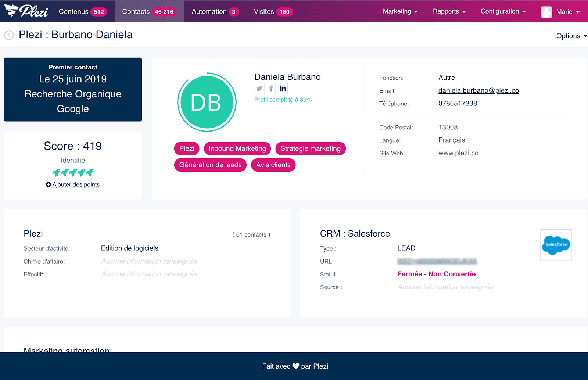Click phone number 0786517338
This screenshot has width=588, height=380.
tap(458, 103)
